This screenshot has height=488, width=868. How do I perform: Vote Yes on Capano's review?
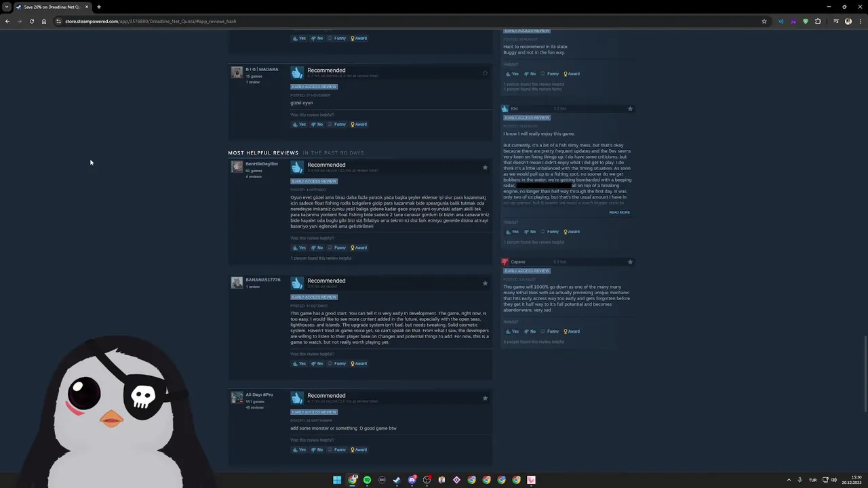click(512, 331)
